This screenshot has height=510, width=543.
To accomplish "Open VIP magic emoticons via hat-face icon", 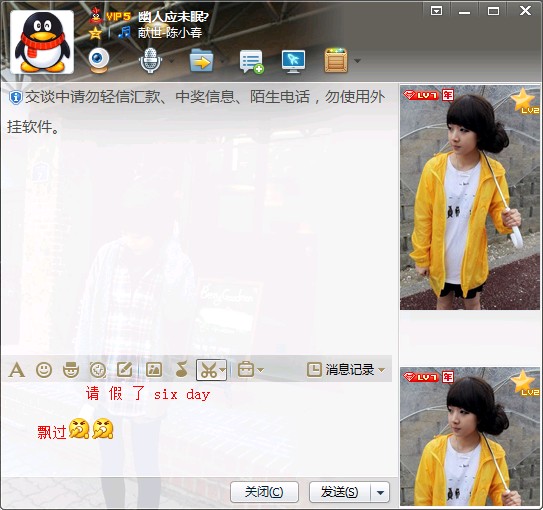I will click(71, 370).
